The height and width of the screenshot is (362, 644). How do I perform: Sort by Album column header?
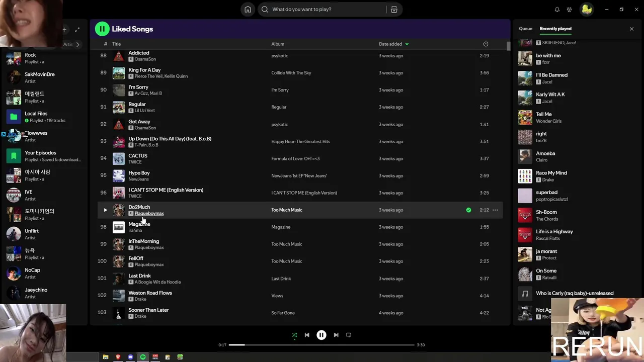[278, 44]
